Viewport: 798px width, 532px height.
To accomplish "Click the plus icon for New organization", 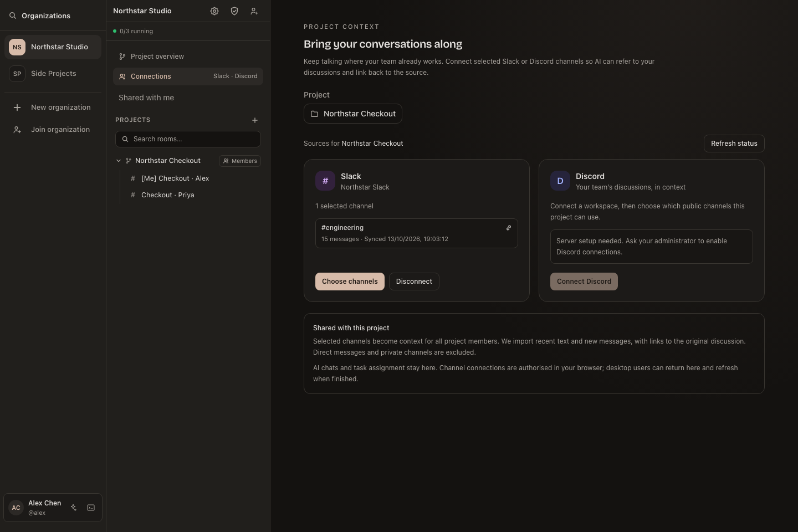I will tap(17, 108).
